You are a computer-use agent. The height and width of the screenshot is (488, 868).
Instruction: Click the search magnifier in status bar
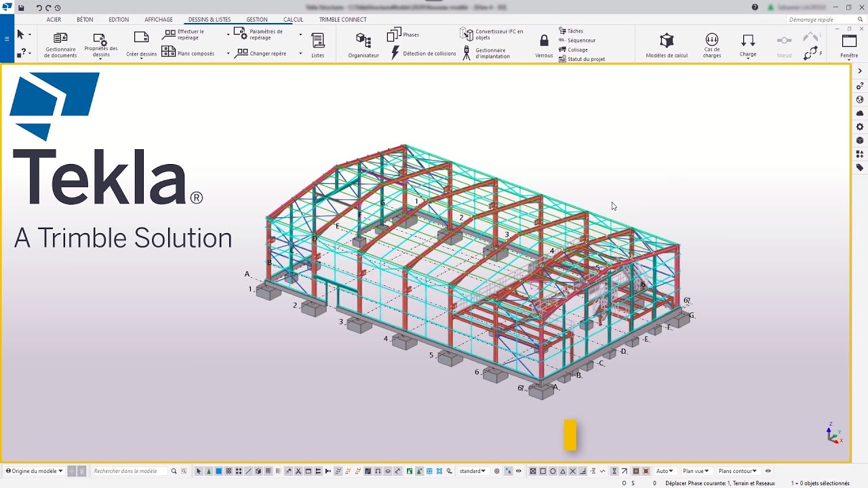point(174,471)
